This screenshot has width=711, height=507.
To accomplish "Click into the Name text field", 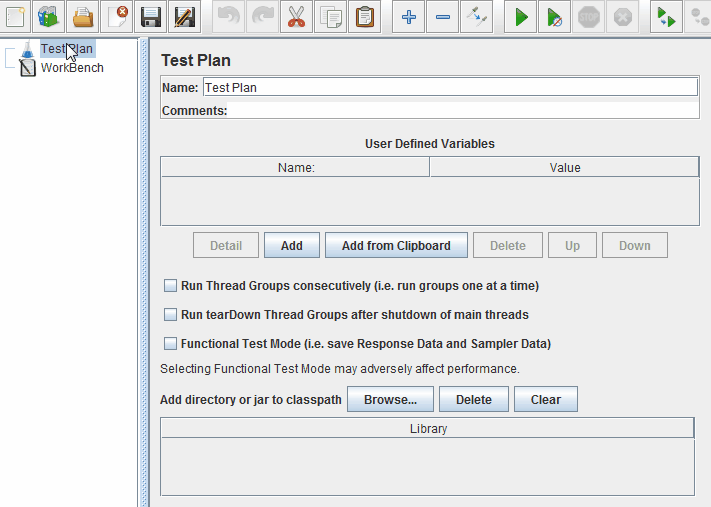I will coord(449,87).
